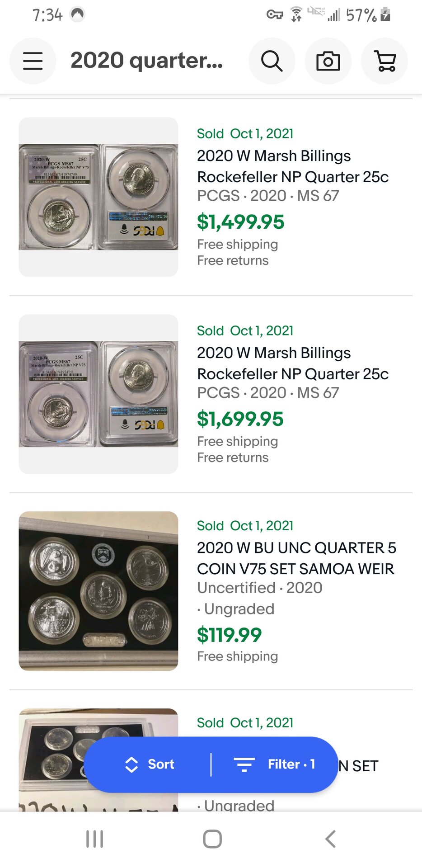The height and width of the screenshot is (868, 422).
Task: Tap the Filter lines icon
Action: pos(244,764)
